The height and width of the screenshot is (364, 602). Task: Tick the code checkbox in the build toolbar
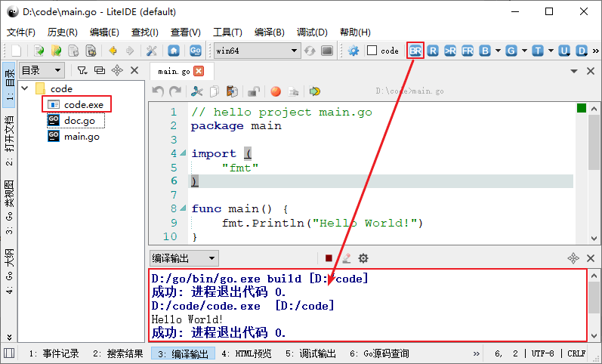pyautogui.click(x=372, y=51)
